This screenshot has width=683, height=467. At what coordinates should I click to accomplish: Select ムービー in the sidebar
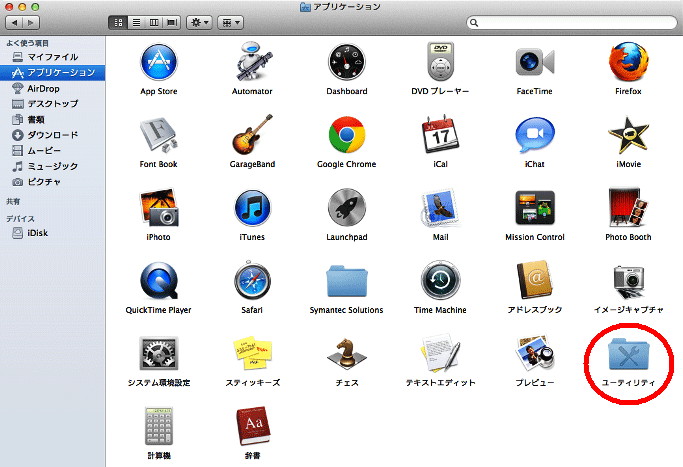point(52,151)
